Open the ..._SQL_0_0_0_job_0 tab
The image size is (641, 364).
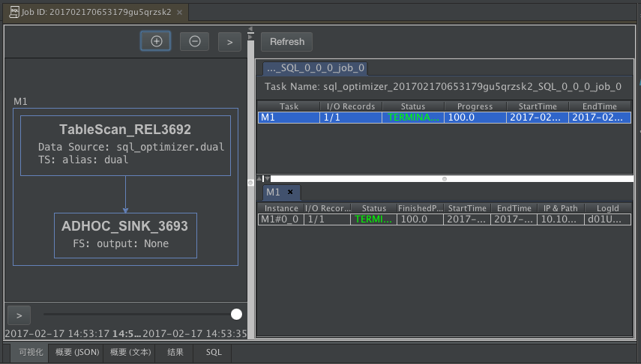pos(315,68)
